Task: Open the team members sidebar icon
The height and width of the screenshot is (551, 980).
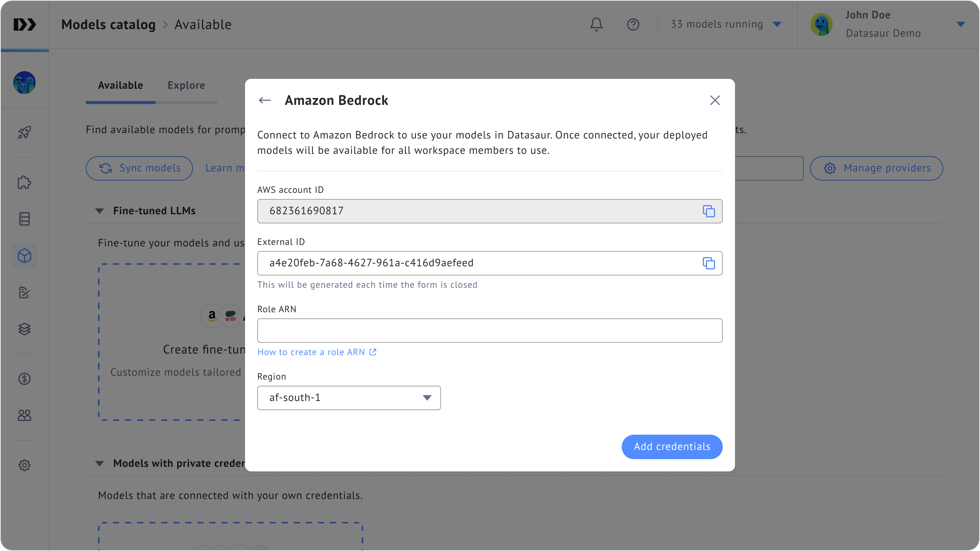Action: (x=24, y=415)
